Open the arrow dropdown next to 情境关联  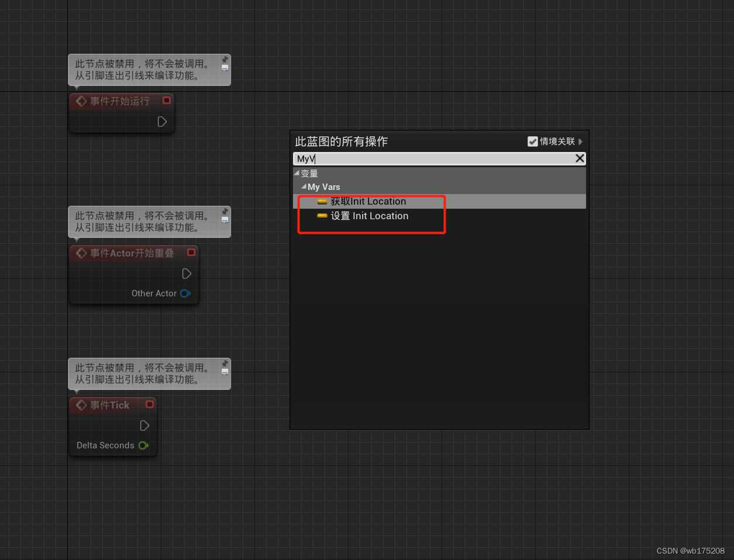point(580,141)
